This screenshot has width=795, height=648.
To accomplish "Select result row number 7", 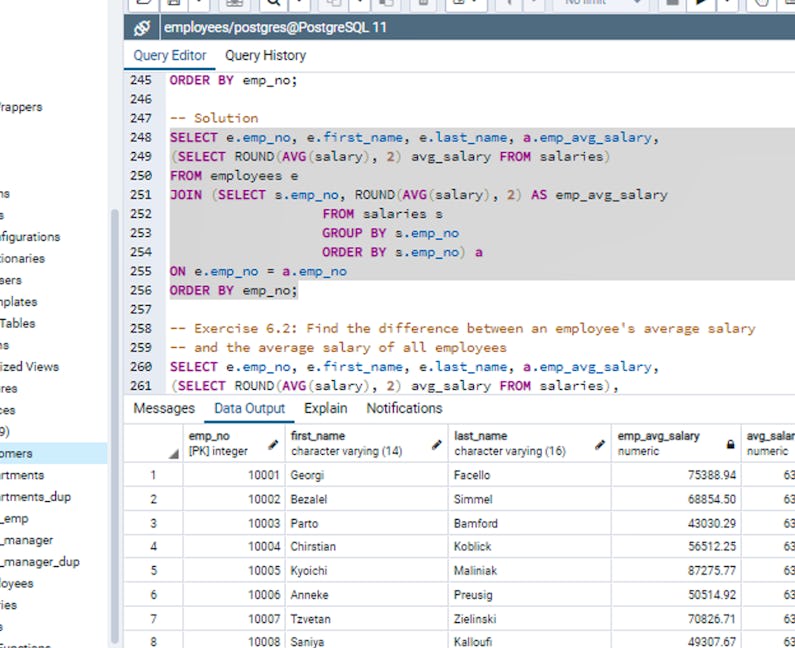I will [153, 619].
